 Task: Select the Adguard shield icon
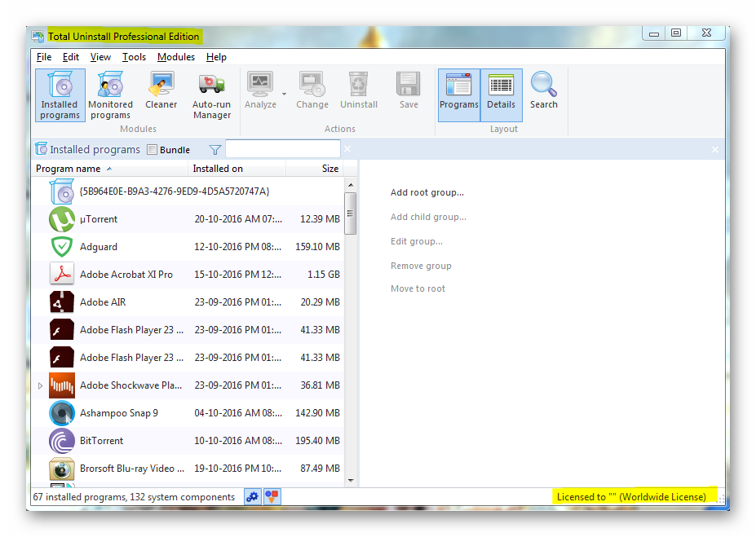point(62,247)
